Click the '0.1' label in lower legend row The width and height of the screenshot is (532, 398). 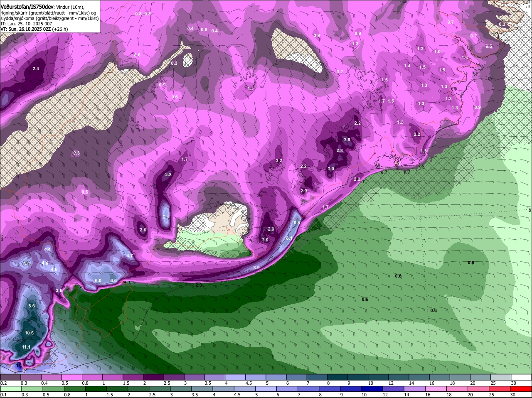(3, 395)
